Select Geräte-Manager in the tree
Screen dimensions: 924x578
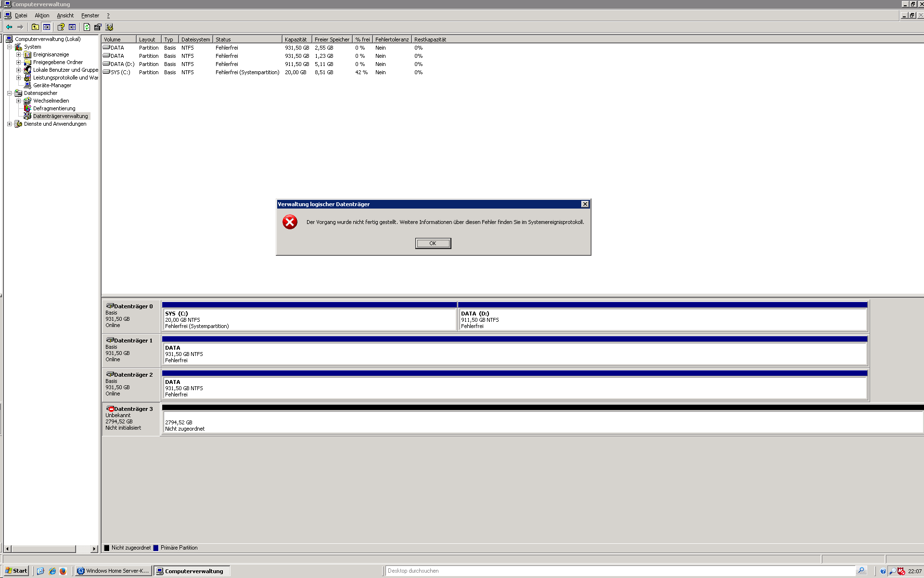coord(52,85)
